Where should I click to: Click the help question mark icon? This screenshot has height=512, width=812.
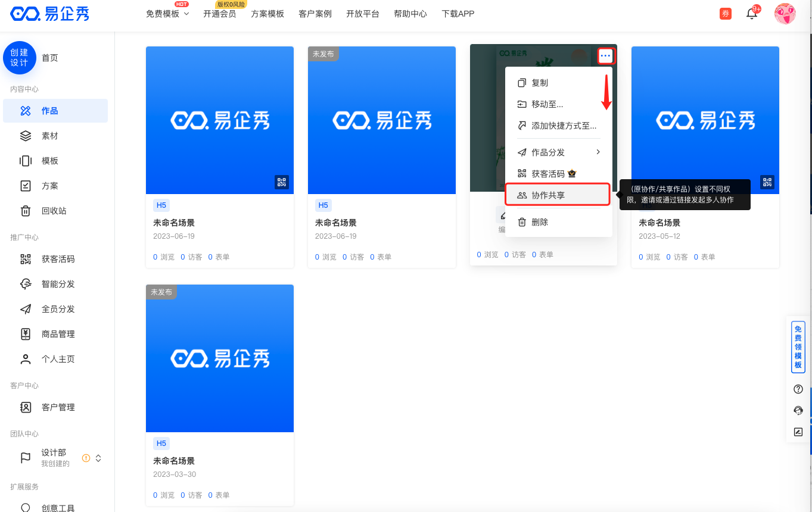pyautogui.click(x=798, y=389)
